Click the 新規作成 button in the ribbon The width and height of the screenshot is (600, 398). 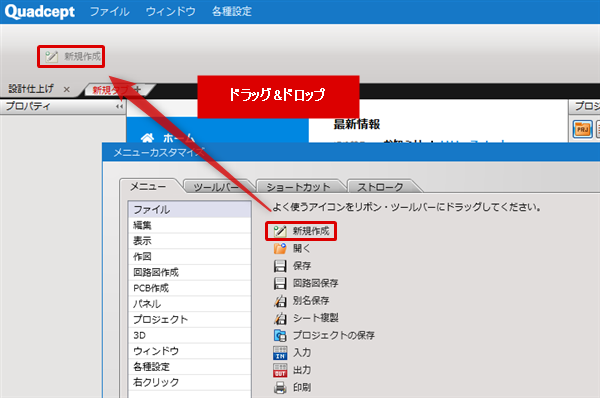point(71,57)
